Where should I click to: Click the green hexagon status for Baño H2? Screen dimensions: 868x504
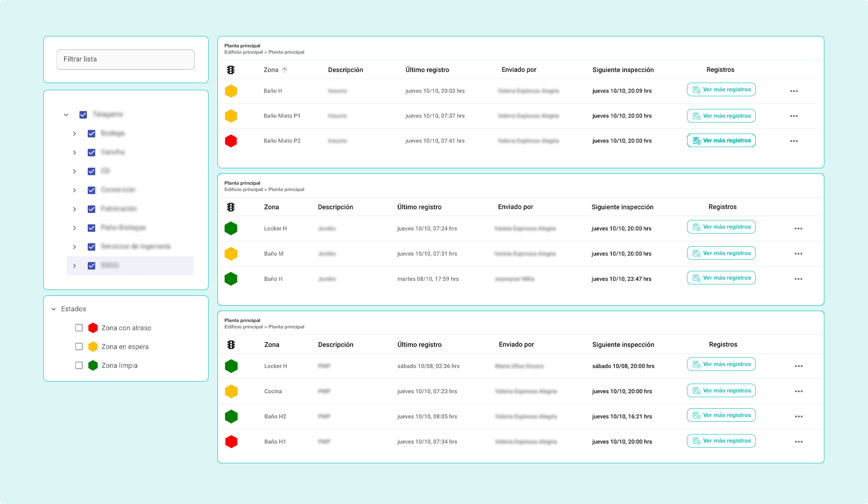pos(231,417)
